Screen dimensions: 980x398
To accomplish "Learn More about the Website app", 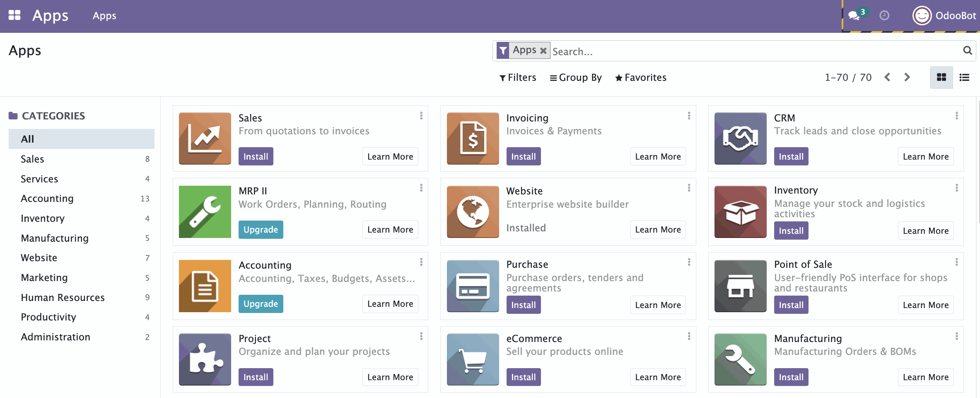I will coord(658,230).
